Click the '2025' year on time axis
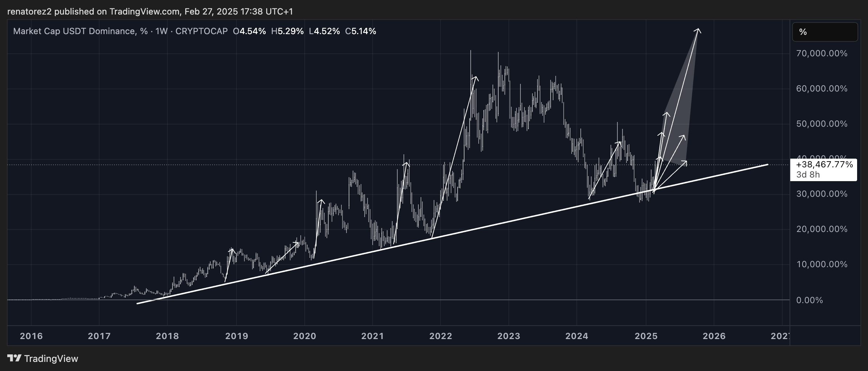The width and height of the screenshot is (868, 371). (646, 336)
